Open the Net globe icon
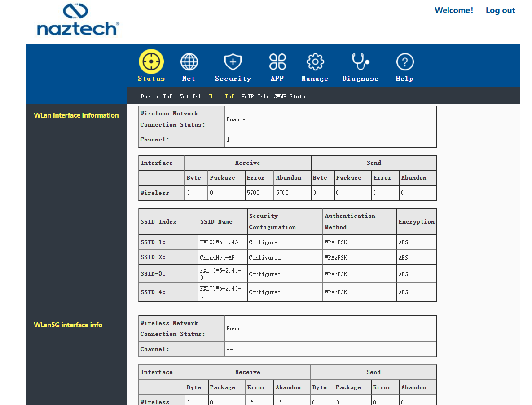Screen dimensions: 532x405 189,62
